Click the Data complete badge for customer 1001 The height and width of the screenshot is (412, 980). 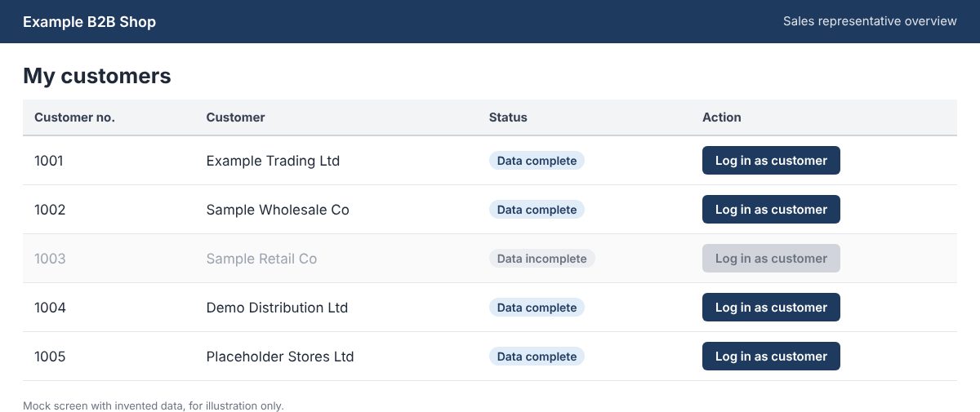point(537,161)
